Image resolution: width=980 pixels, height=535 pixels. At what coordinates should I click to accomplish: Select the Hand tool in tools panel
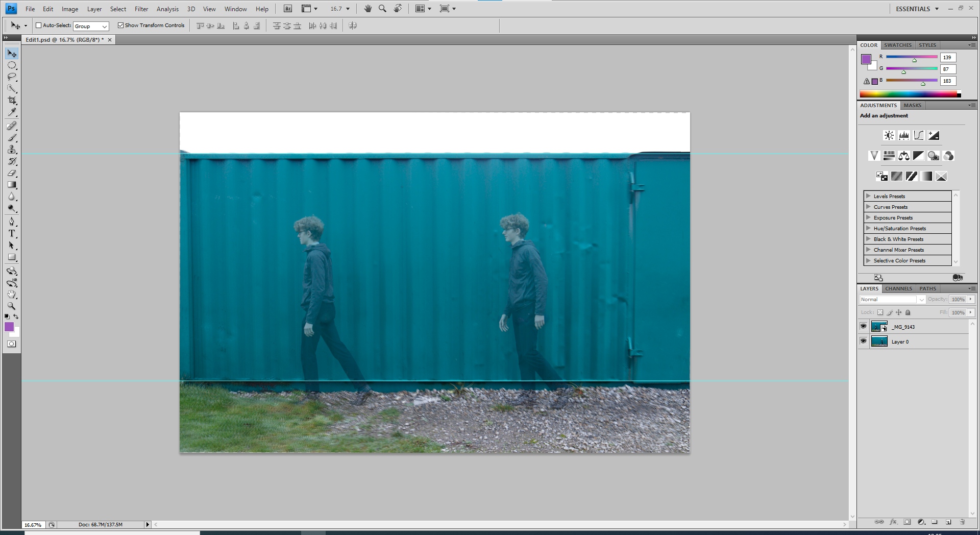[x=12, y=295]
